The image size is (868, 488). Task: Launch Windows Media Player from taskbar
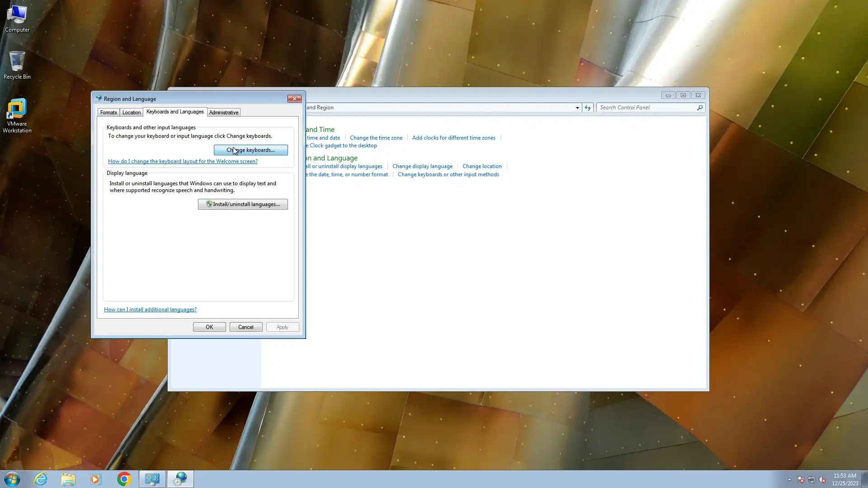(x=95, y=479)
